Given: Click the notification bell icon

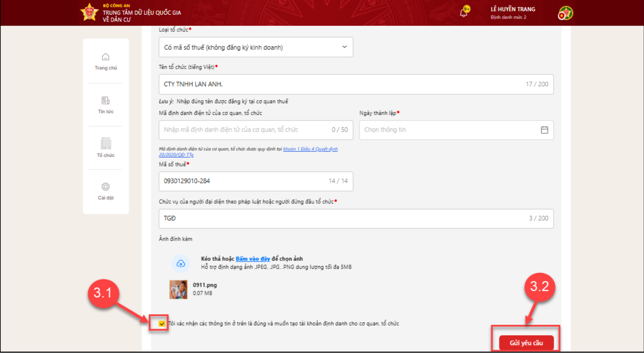Looking at the screenshot, I should coord(464,13).
